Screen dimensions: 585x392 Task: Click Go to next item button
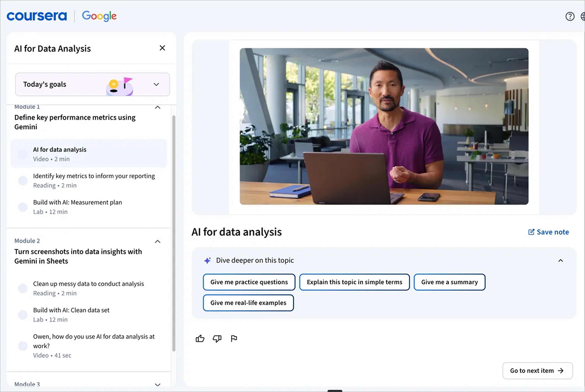[x=537, y=371]
